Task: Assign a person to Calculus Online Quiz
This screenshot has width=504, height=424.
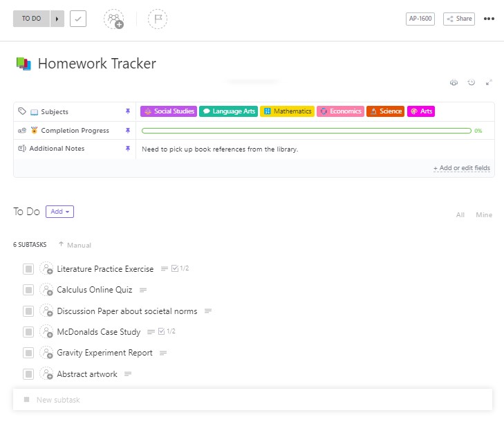Action: (47, 290)
